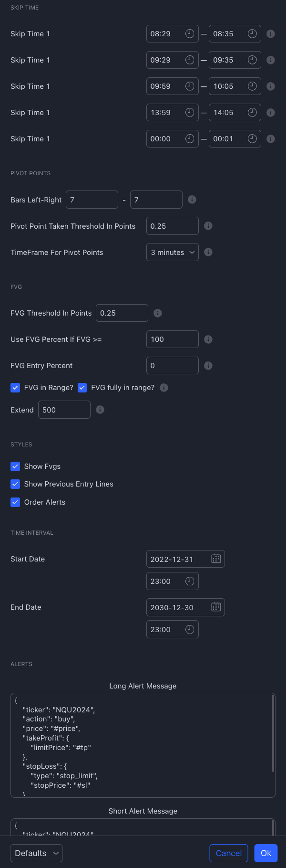
Task: Click the Pivot Point Taken Threshold input field
Action: click(173, 226)
